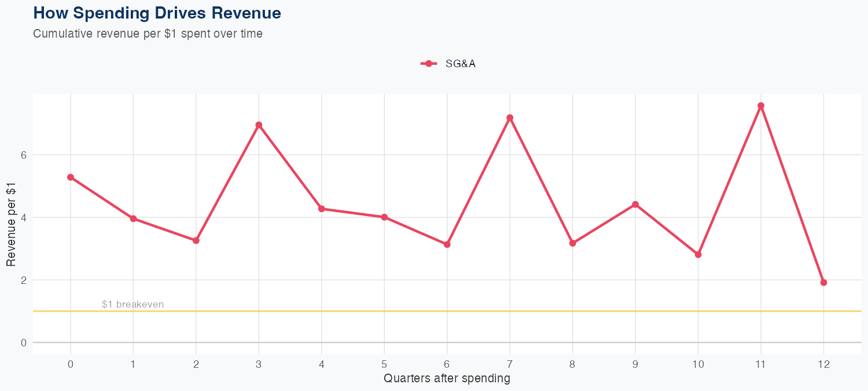Image resolution: width=868 pixels, height=391 pixels.
Task: Select the data point at quarter 0
Action: coord(71,177)
